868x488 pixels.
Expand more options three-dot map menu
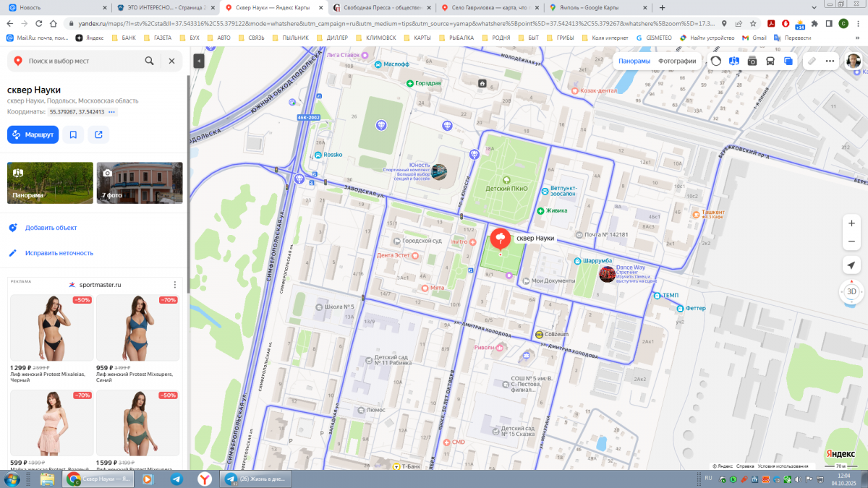[x=830, y=61]
